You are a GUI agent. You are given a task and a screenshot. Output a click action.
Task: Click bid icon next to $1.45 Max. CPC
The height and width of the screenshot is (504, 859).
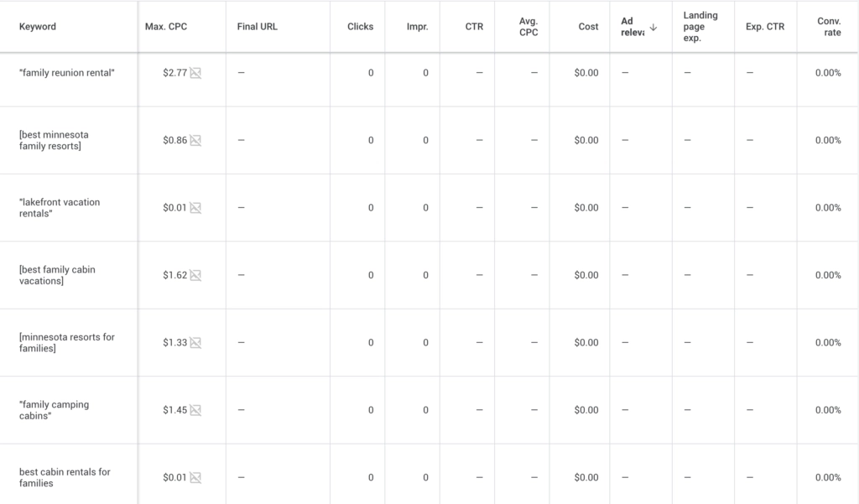coord(195,410)
